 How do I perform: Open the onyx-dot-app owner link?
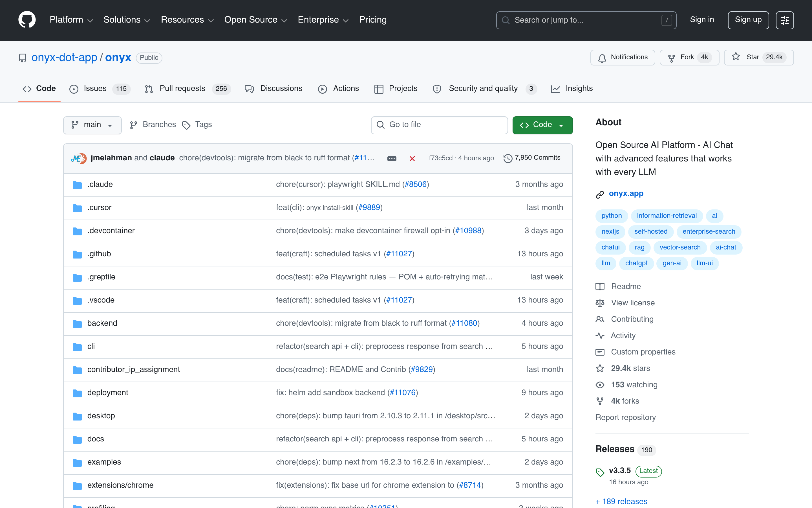64,58
